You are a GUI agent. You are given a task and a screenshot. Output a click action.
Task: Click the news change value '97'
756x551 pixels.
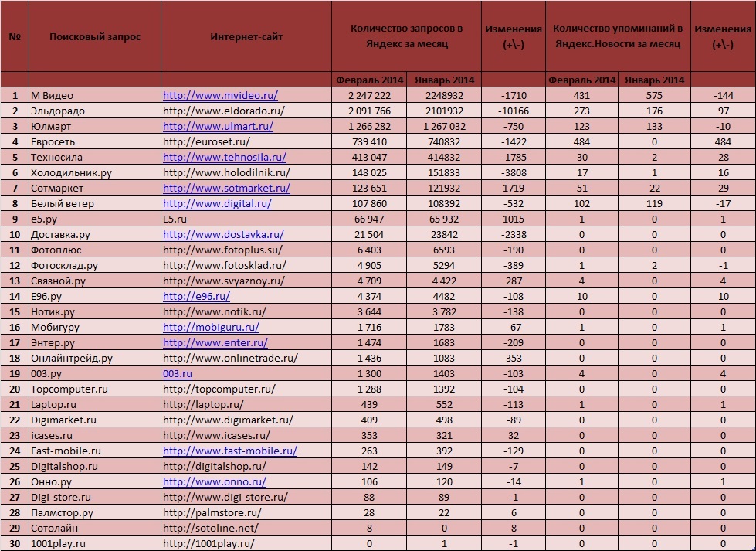click(724, 111)
